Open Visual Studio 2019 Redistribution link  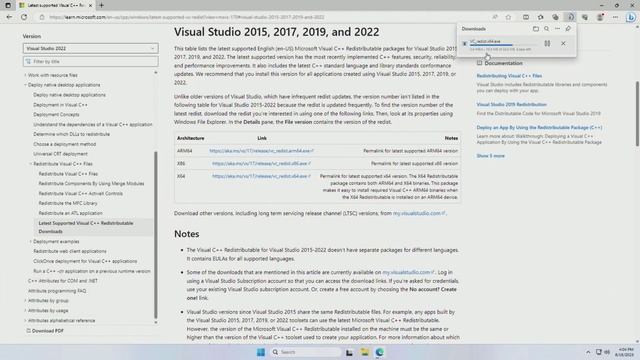pyautogui.click(x=511, y=104)
